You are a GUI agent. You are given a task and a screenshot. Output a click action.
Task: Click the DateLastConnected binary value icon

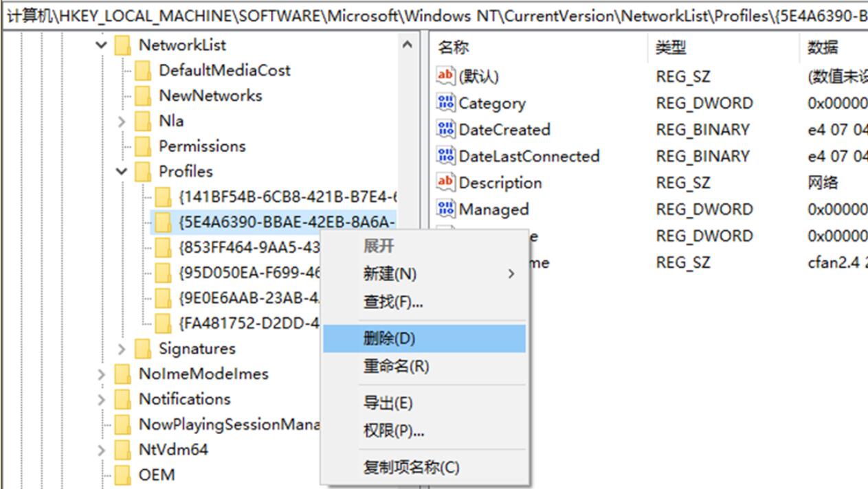point(446,156)
